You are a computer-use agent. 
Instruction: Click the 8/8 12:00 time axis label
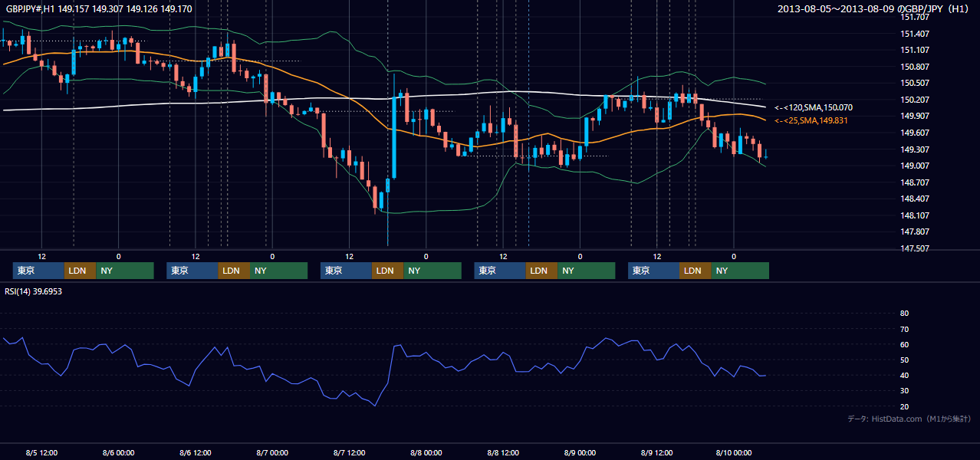tap(503, 452)
